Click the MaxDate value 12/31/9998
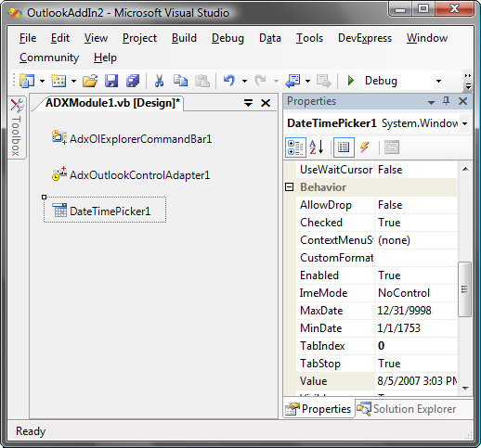Viewport: 481px width, 448px height. tap(404, 311)
